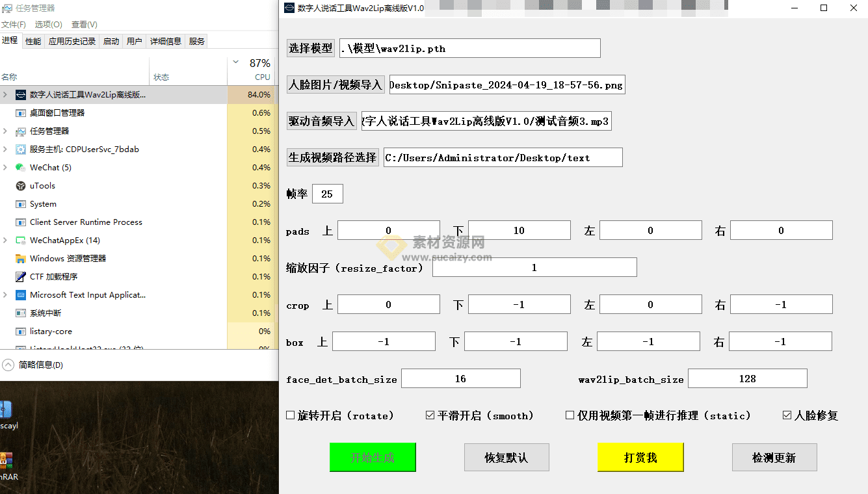Expand the 简略信息(D) section
Image resolution: width=868 pixels, height=494 pixels.
coord(8,365)
